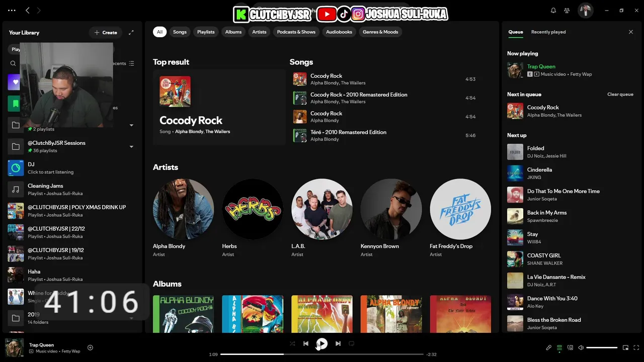Click the play/pause button

322,343
